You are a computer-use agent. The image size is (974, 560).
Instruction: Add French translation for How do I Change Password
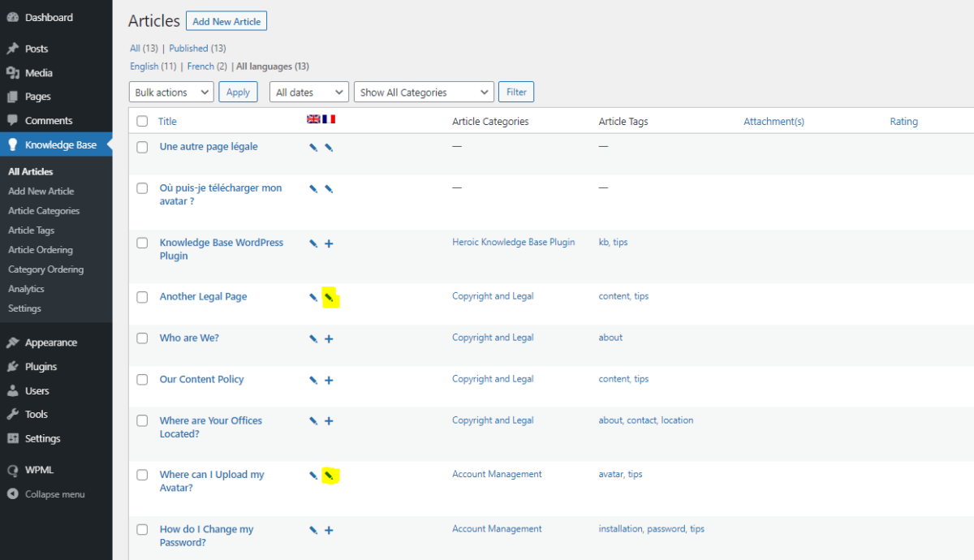coord(329,530)
